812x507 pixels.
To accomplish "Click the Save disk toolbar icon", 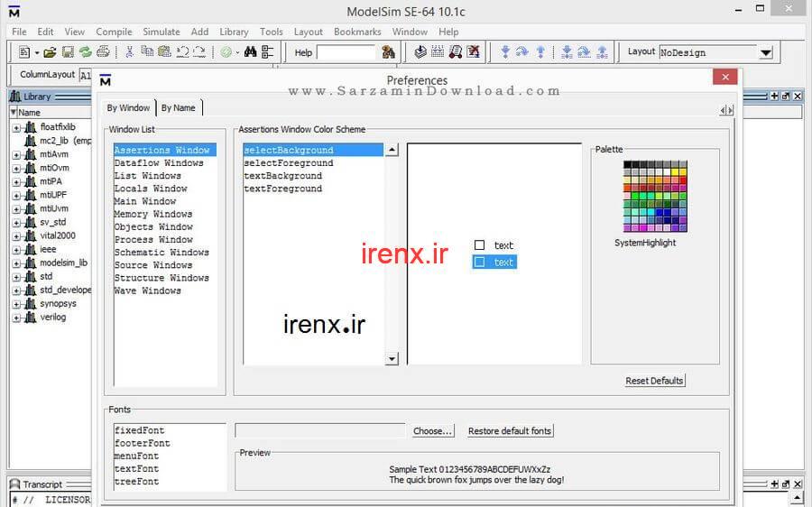I will pos(68,51).
